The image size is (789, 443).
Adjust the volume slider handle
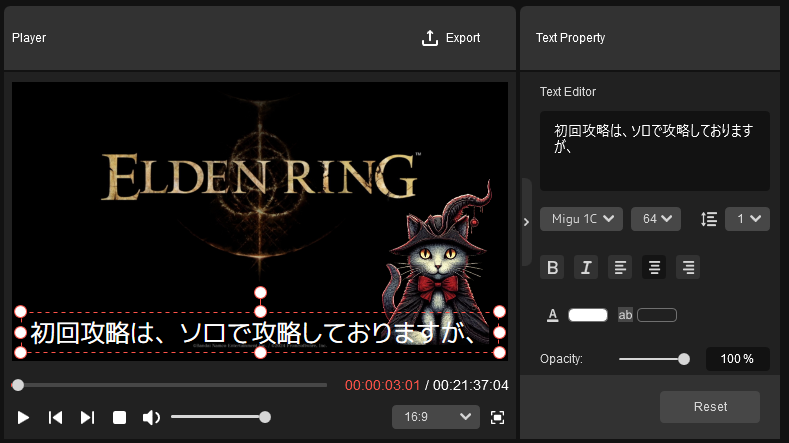click(x=265, y=417)
